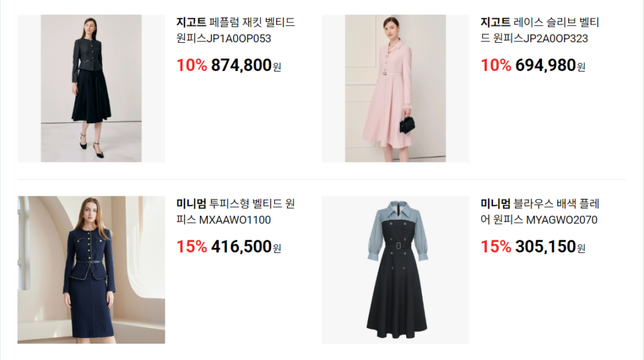Click the 10% discount on the peplum dress

[x=192, y=65]
